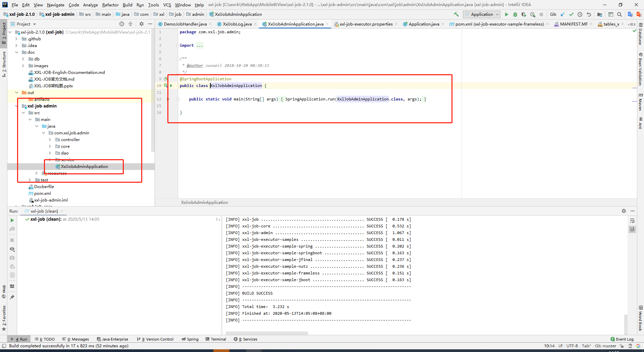Expand the dao package node
Viewport: 644px width, 352px height.
point(50,153)
